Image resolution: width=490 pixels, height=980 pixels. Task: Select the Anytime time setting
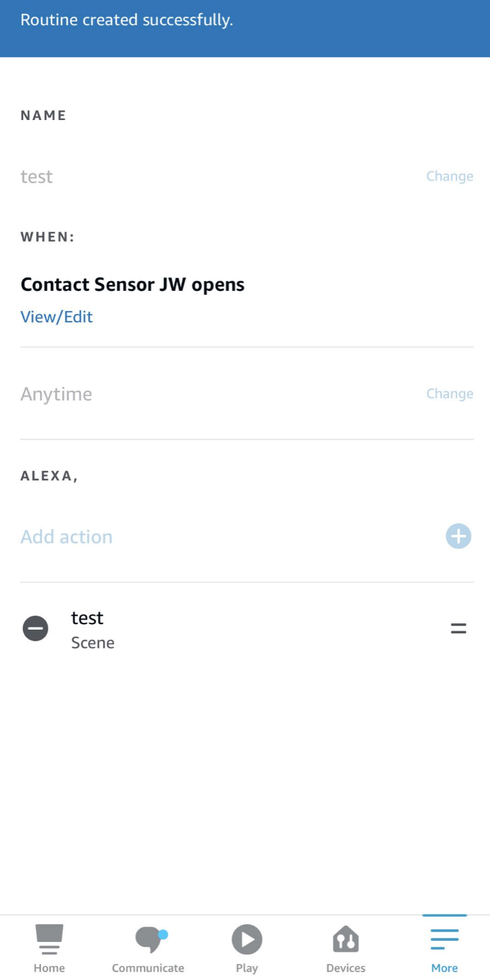(x=56, y=394)
